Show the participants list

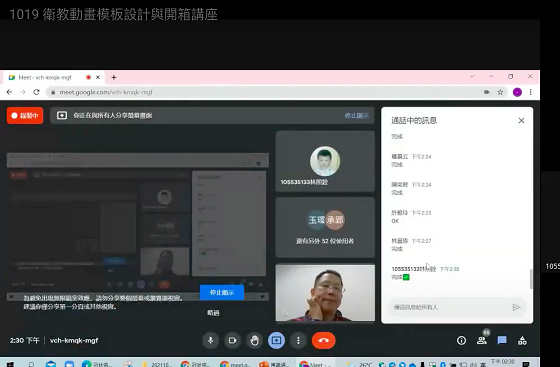tap(482, 341)
